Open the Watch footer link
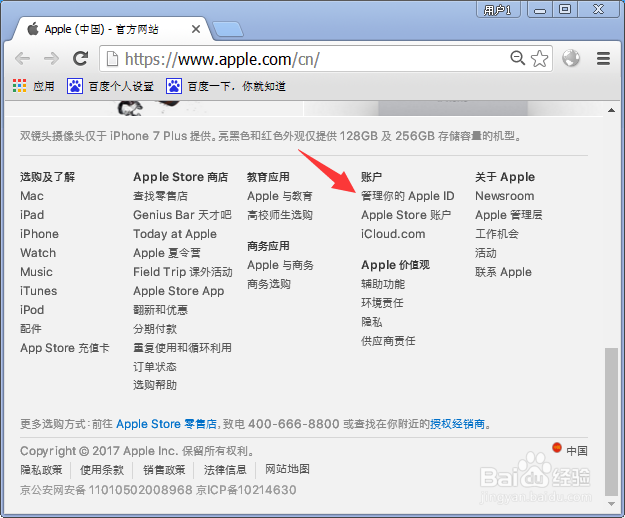 tap(38, 253)
